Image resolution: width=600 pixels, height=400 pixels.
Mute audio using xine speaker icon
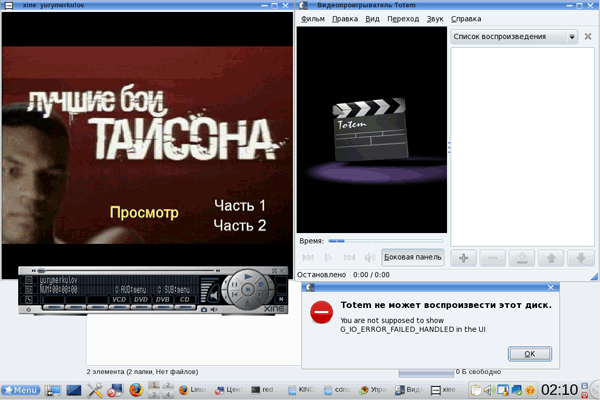coord(214,310)
